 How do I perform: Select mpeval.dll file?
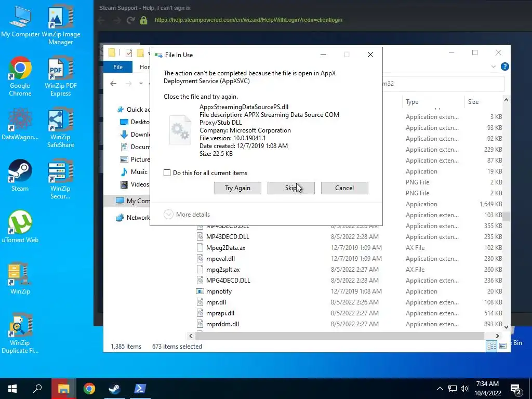220,259
